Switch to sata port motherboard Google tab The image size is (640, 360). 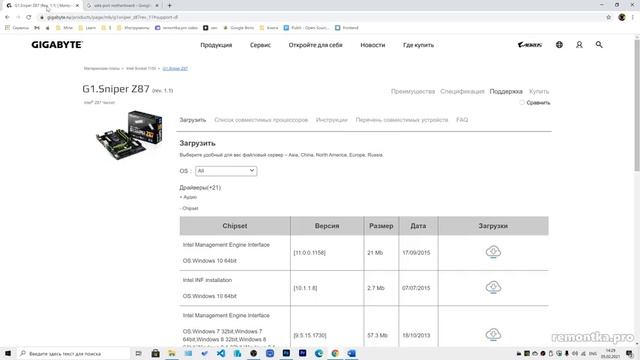pyautogui.click(x=122, y=6)
